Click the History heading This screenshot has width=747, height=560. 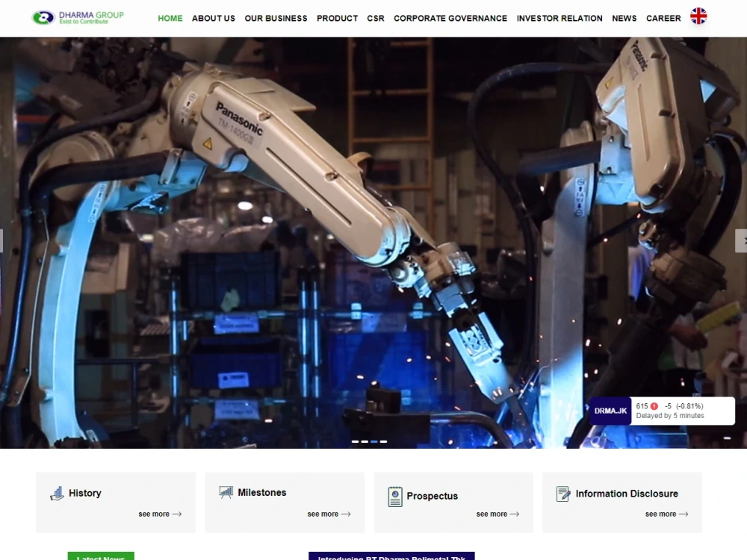[85, 493]
